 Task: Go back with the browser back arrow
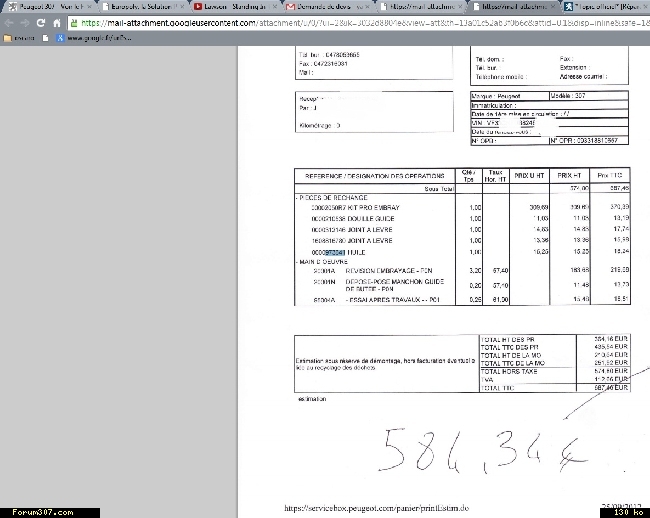coord(9,23)
